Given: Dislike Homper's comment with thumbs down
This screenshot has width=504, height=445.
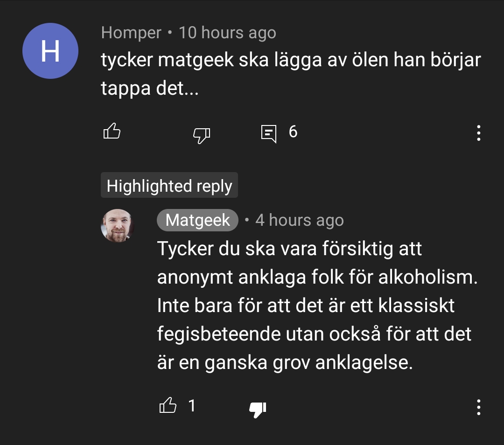Looking at the screenshot, I should [x=202, y=135].
